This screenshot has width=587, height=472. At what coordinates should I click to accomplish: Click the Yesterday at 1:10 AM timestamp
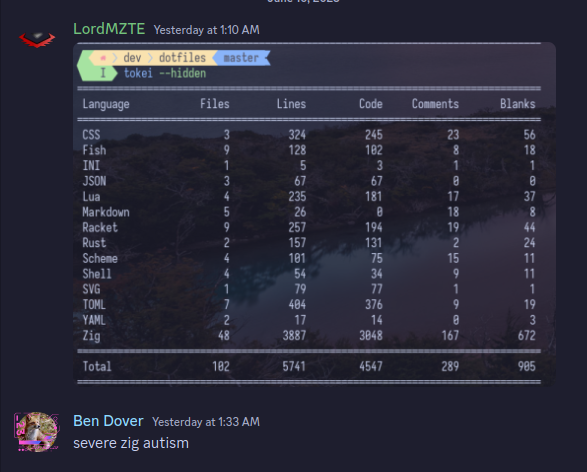click(207, 30)
